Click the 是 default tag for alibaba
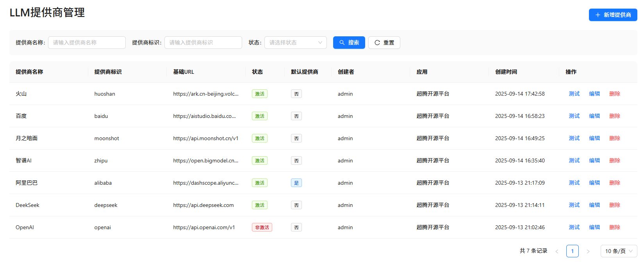The width and height of the screenshot is (644, 262). pos(296,183)
